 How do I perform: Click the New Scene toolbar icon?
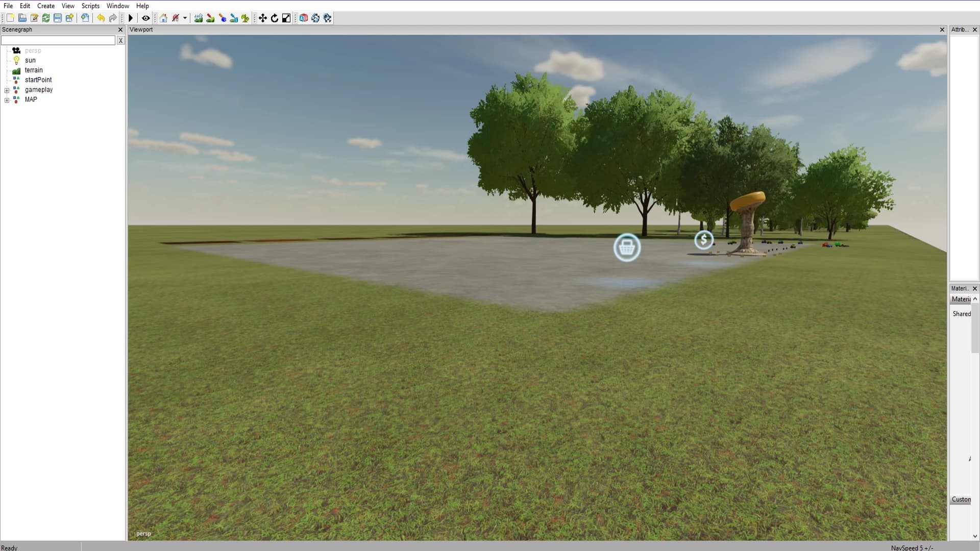[10, 18]
